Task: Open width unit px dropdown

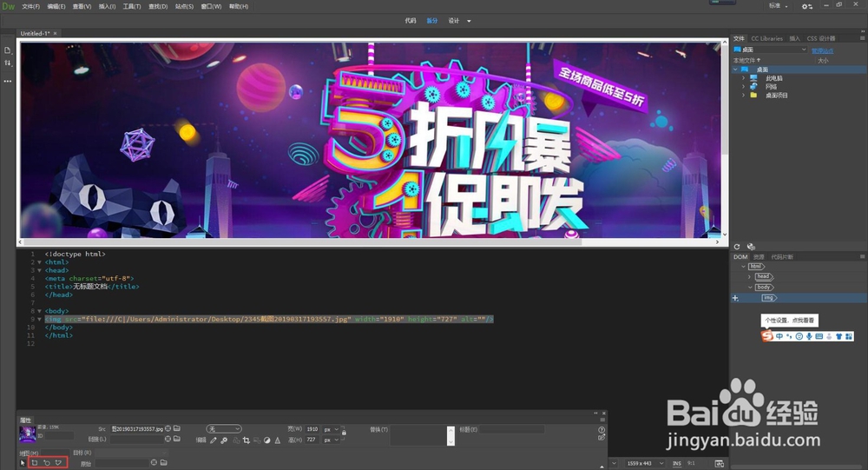Action: [x=331, y=429]
